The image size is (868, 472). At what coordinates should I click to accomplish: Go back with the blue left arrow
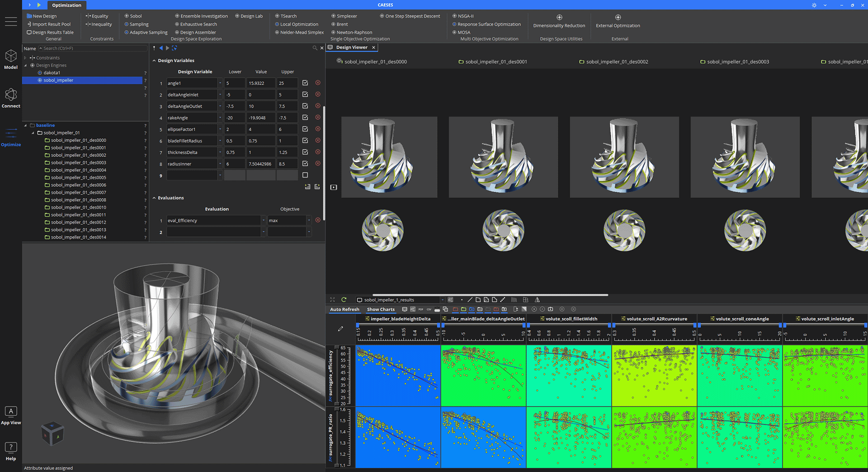click(161, 48)
